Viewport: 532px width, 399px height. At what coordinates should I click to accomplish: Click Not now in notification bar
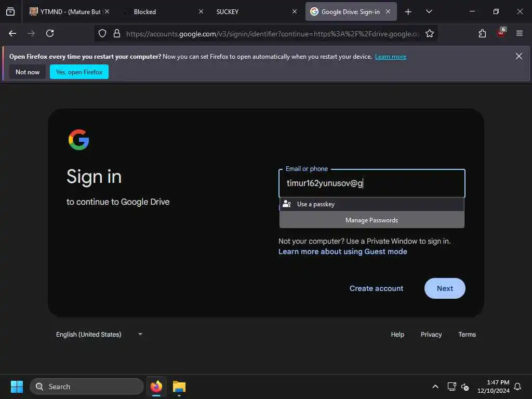pos(28,72)
